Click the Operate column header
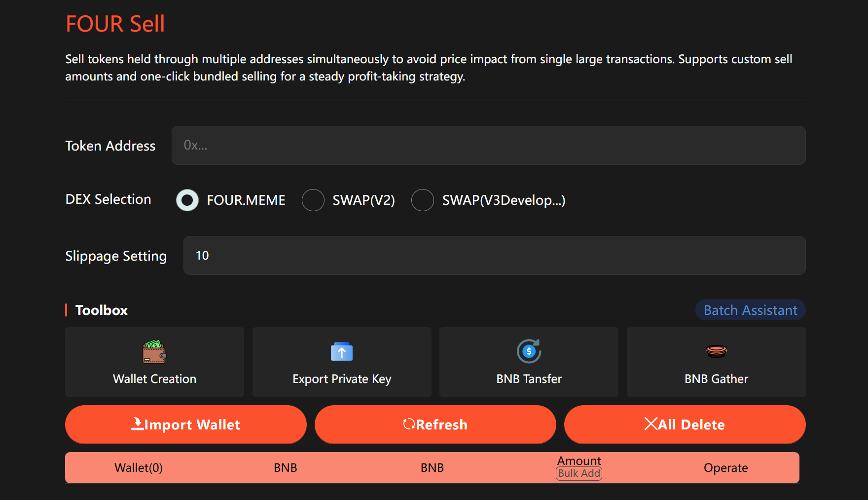Viewport: 868px width, 500px height. coord(725,468)
